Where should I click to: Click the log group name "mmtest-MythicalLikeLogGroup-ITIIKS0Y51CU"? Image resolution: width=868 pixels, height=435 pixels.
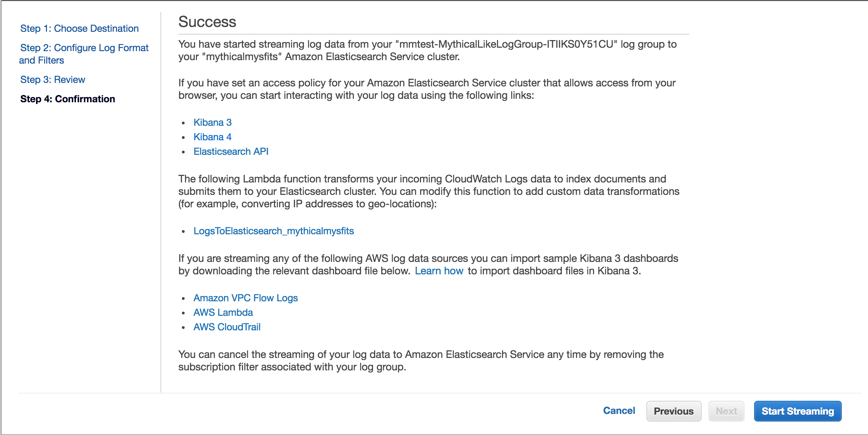pyautogui.click(x=506, y=44)
